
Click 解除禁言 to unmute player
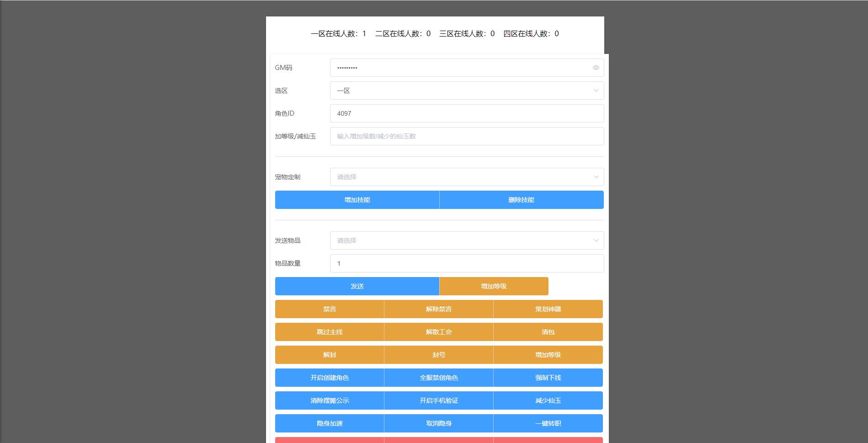438,309
